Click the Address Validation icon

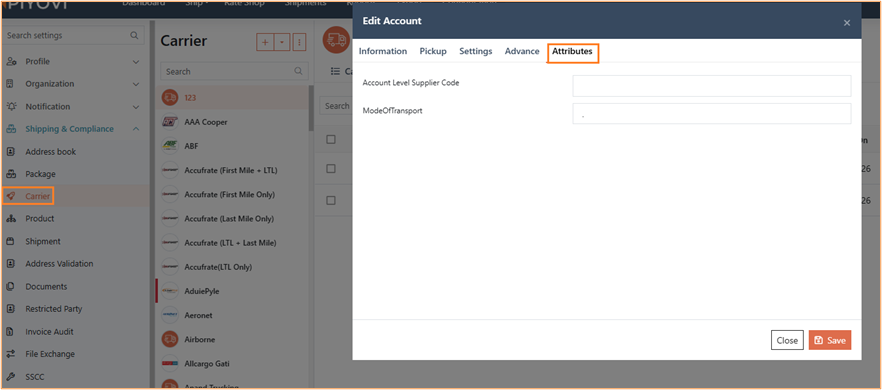coord(10,263)
